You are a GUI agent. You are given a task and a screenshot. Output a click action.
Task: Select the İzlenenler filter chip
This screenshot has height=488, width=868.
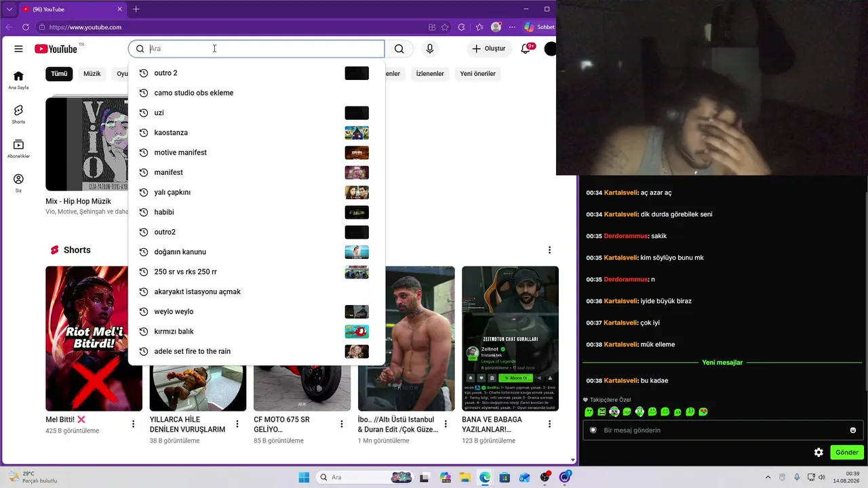430,74
